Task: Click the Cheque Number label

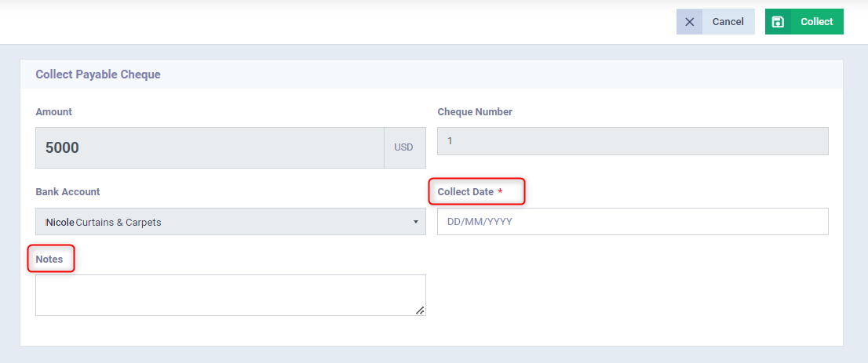Action: point(475,112)
